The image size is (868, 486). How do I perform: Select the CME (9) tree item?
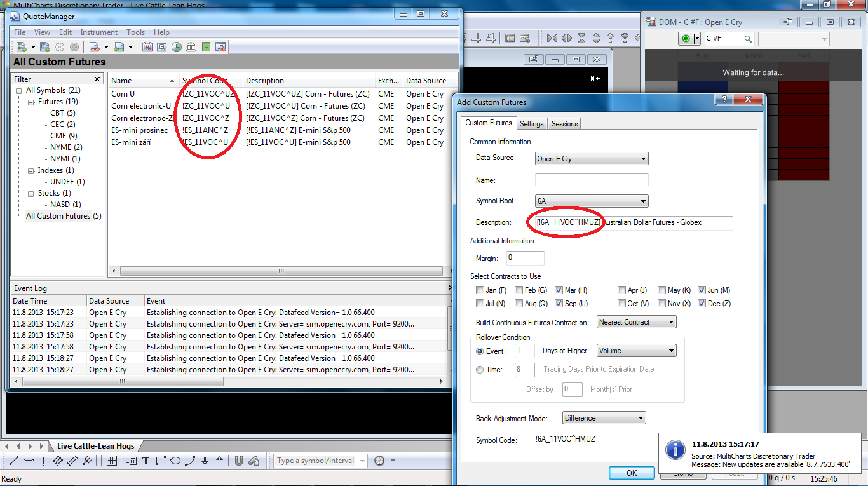tap(64, 136)
